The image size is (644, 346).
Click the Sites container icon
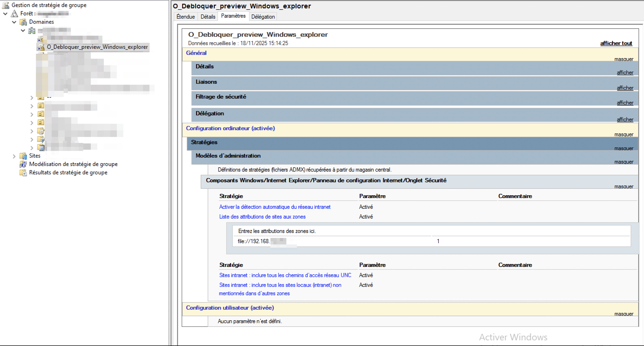[23, 156]
